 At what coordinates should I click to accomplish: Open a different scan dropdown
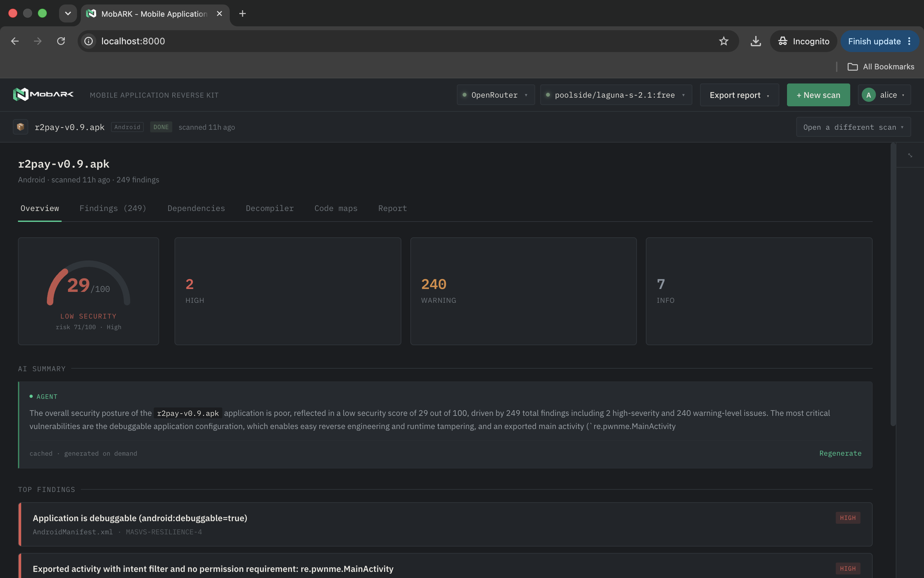point(853,127)
